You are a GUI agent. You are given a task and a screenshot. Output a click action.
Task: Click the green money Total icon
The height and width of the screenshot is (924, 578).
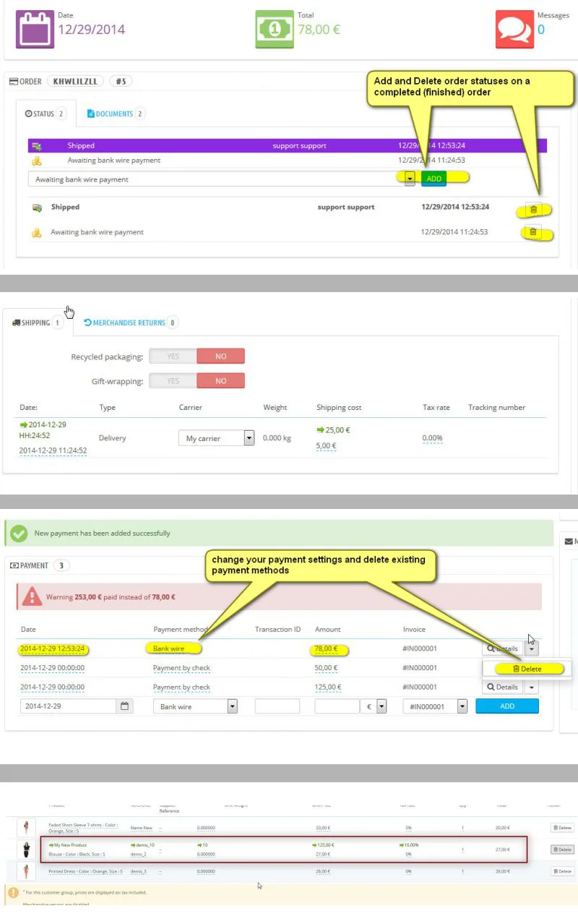[x=275, y=29]
